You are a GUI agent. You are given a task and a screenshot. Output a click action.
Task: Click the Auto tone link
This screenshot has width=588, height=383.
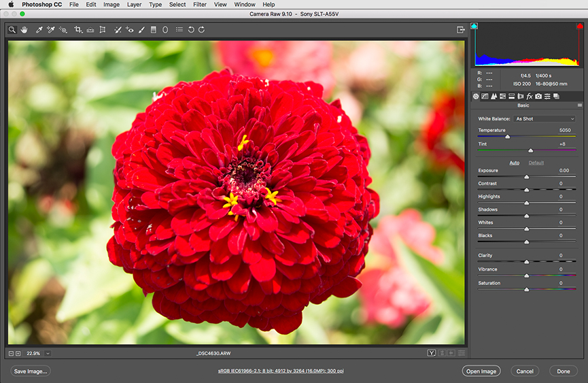[515, 163]
